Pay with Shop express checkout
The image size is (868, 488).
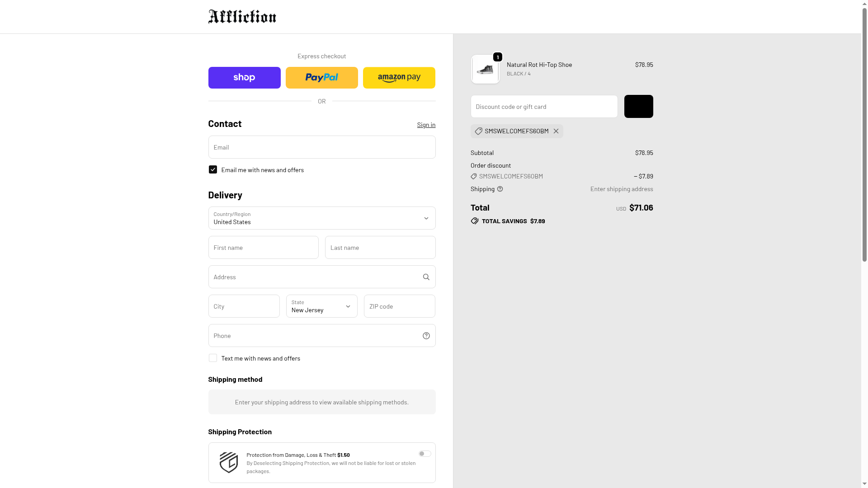[x=244, y=78]
